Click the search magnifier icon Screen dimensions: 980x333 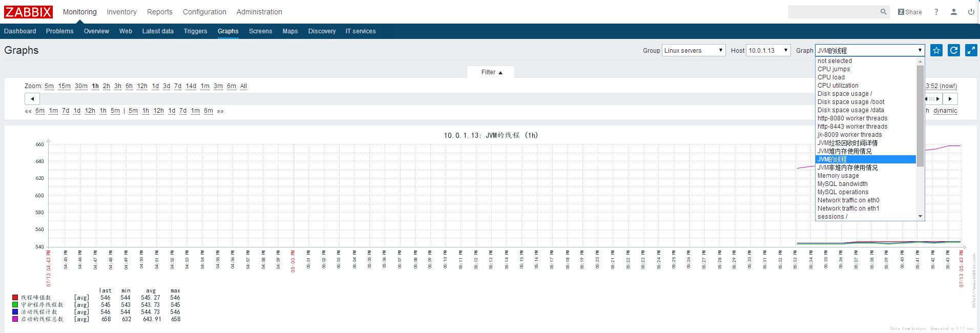coord(884,12)
